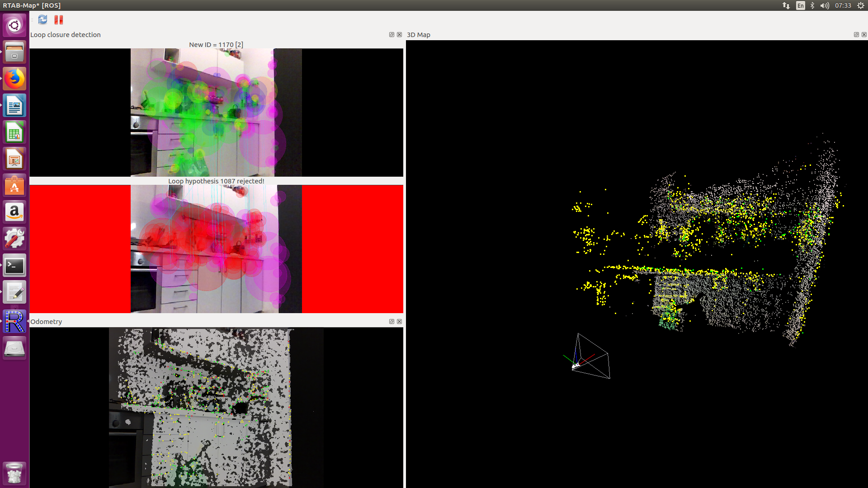
Task: Click the 07:33 clock indicator
Action: click(843, 5)
